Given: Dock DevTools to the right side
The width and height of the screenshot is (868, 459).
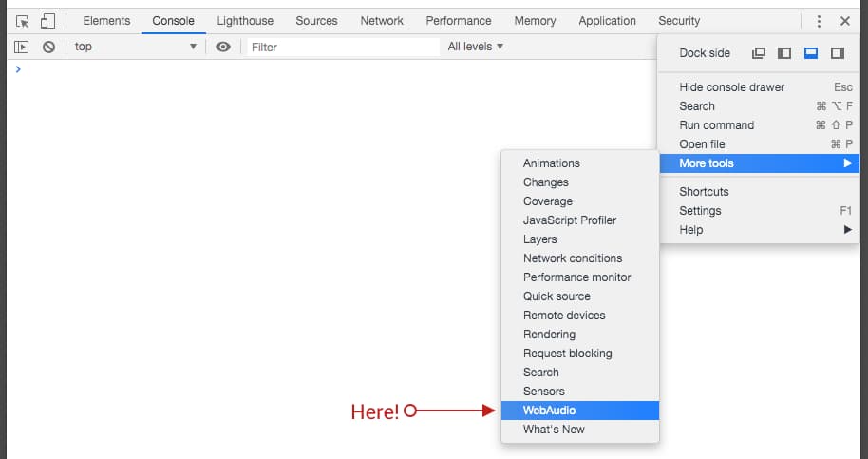Looking at the screenshot, I should click(837, 53).
